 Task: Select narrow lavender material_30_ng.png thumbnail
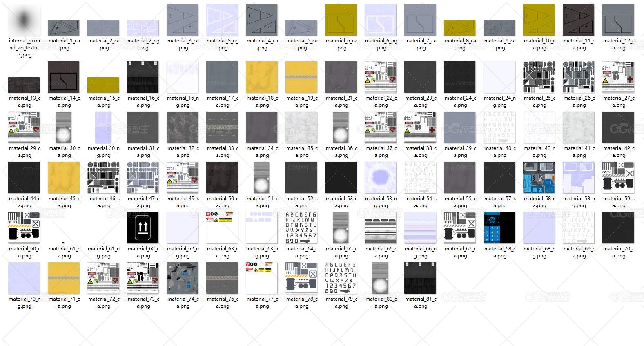pos(103,127)
